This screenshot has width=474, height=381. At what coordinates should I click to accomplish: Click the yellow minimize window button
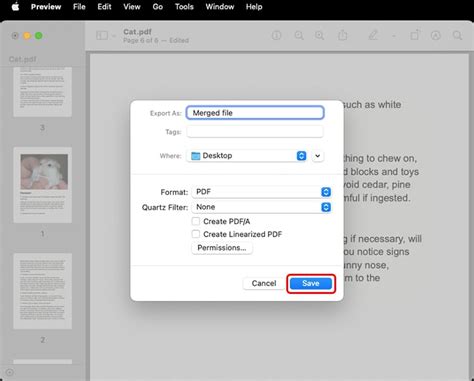click(x=27, y=36)
